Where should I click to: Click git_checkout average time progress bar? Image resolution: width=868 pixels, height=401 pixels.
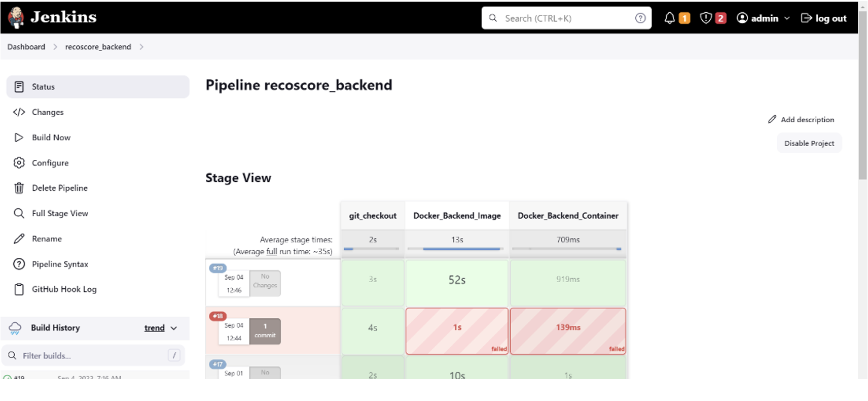coord(371,249)
